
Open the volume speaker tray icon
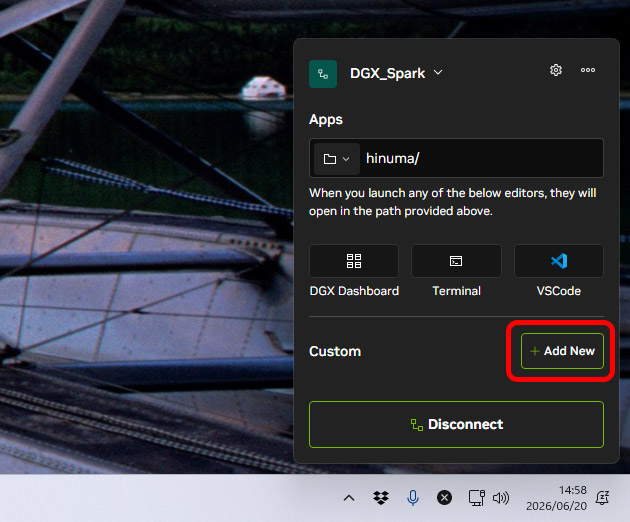501,498
